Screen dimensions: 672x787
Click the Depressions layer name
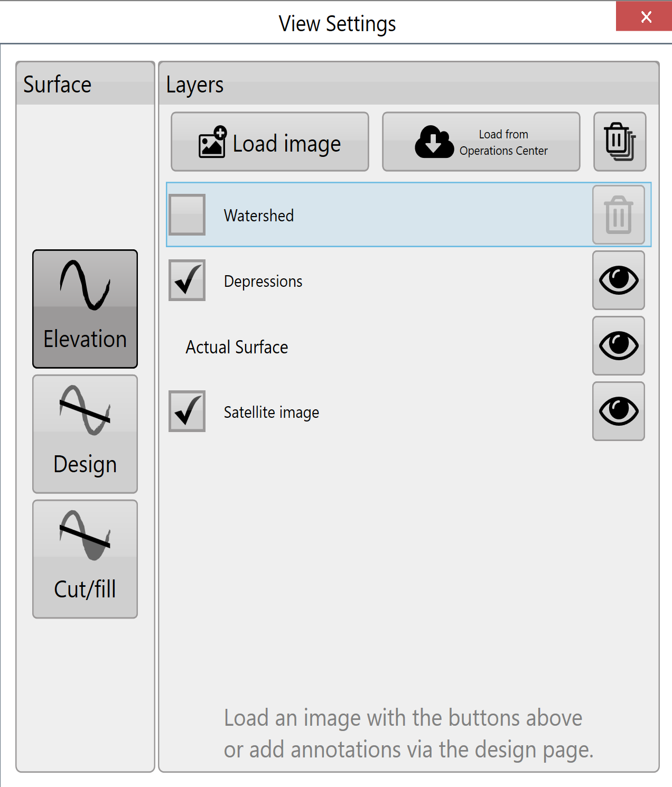[263, 281]
